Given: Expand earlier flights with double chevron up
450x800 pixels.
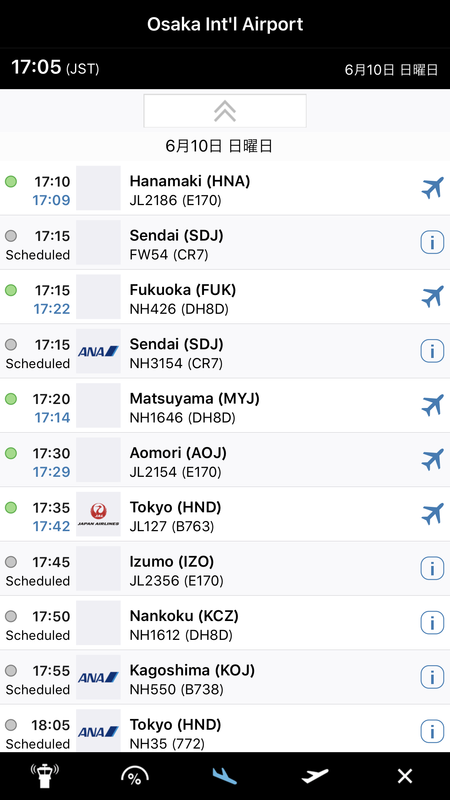Looking at the screenshot, I should coord(225,111).
